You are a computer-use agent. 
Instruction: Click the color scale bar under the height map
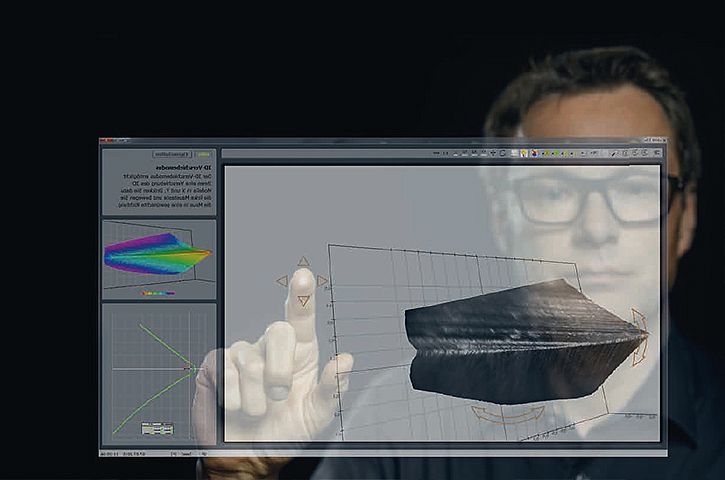click(157, 294)
